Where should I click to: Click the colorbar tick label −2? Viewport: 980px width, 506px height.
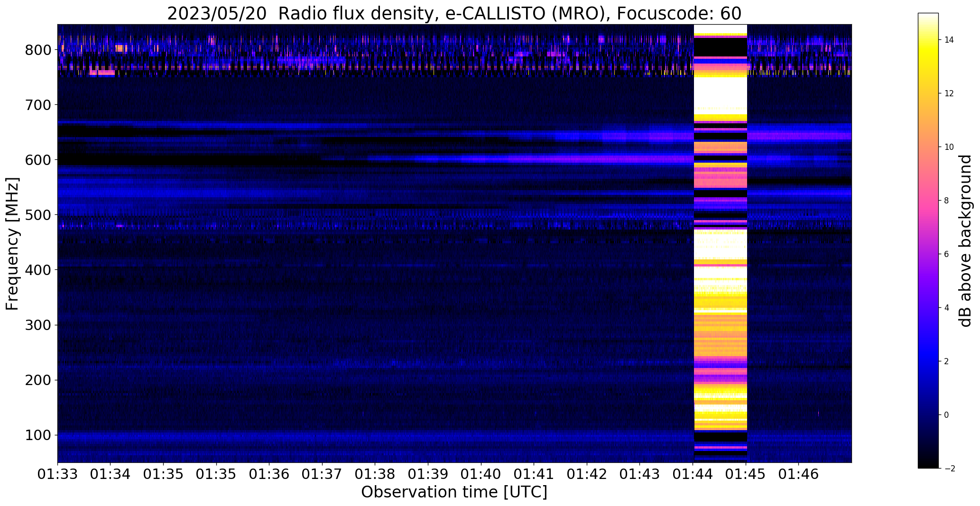pos(949,469)
